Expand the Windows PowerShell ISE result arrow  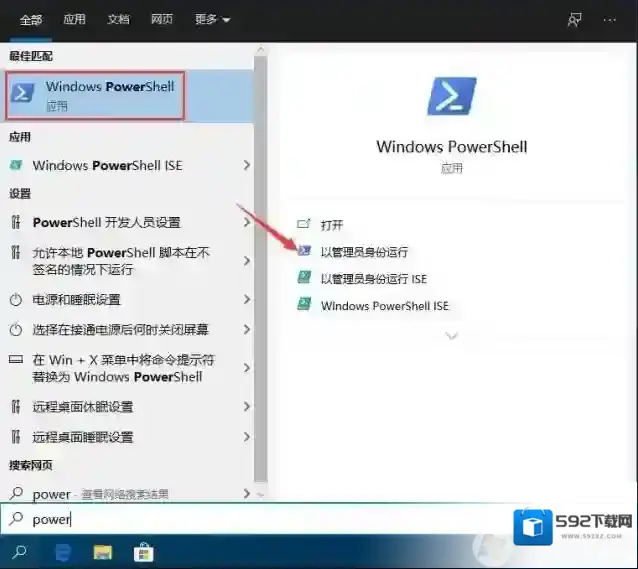[x=246, y=165]
